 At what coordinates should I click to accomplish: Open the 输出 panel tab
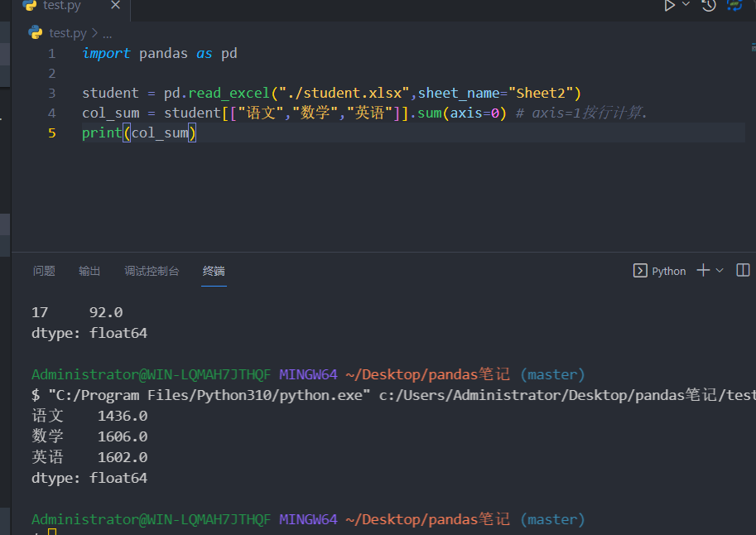[x=89, y=271]
